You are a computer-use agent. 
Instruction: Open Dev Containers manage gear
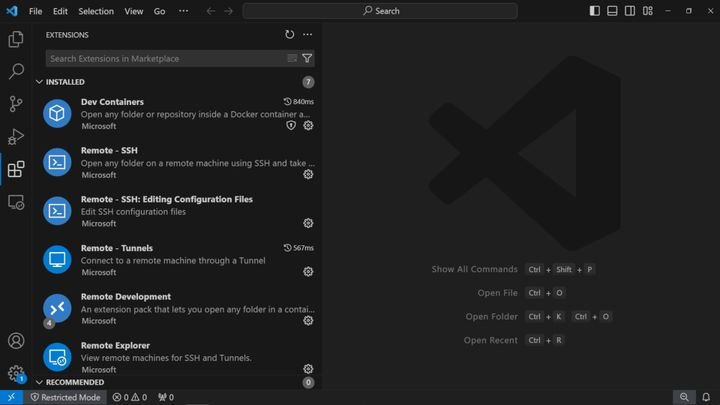click(x=308, y=125)
